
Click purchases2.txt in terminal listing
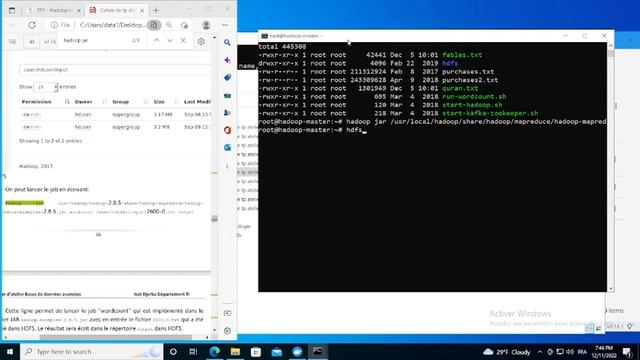click(x=470, y=80)
